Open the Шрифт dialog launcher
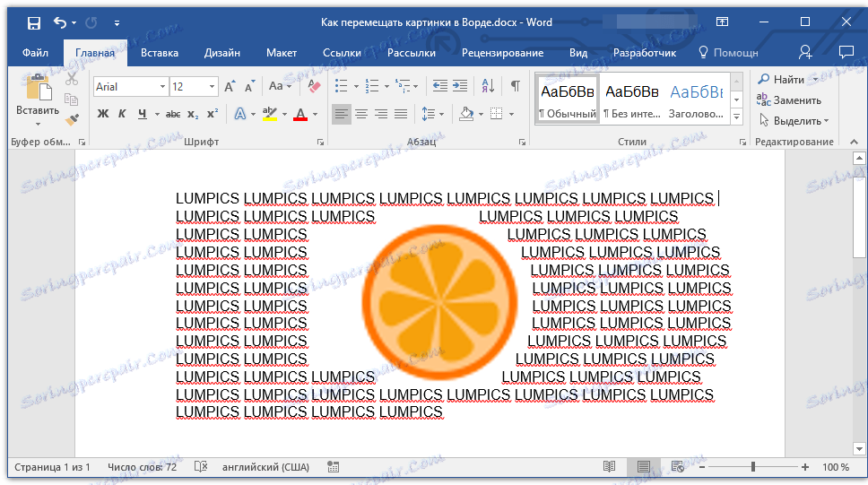868x485 pixels. (x=320, y=143)
